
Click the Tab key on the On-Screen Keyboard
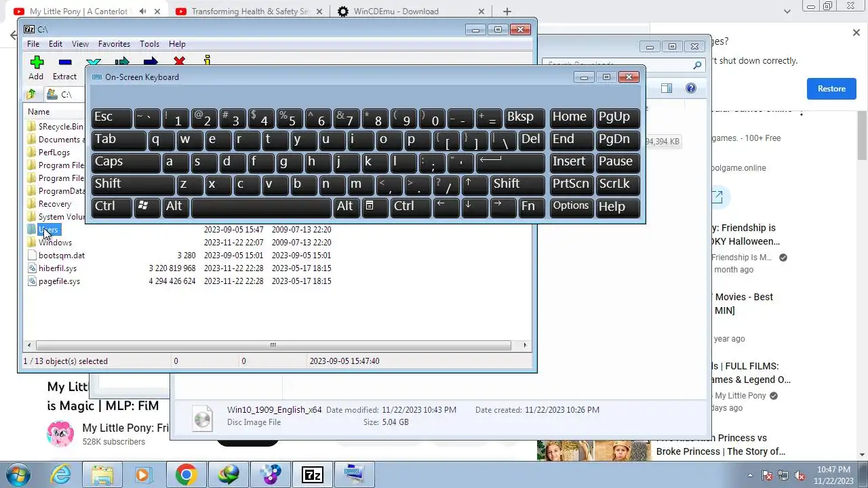[x=119, y=140]
